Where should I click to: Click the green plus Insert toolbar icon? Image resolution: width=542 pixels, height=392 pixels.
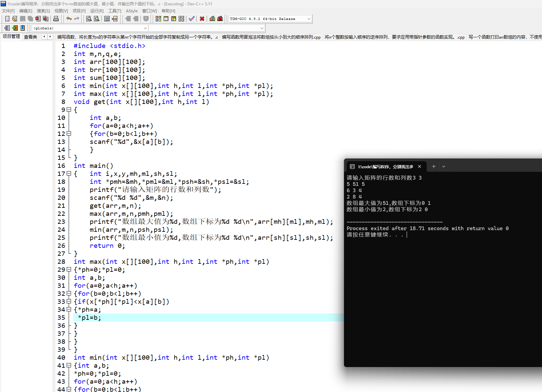tap(15, 28)
